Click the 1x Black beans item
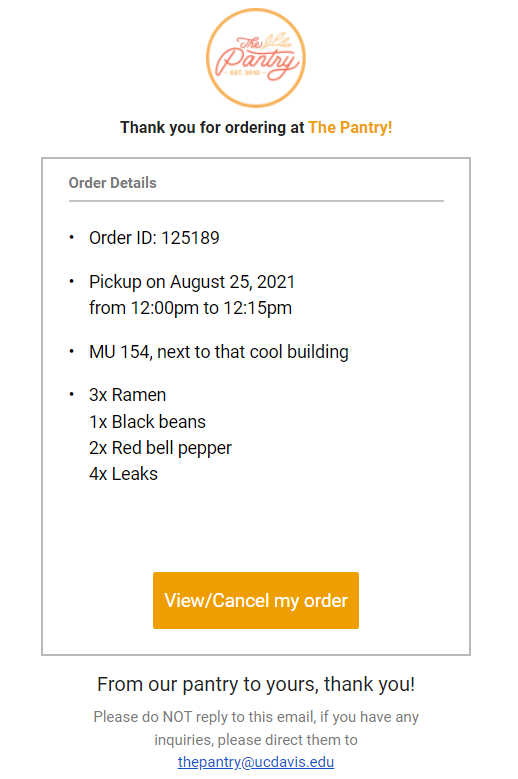The width and height of the screenshot is (518, 779). (147, 422)
